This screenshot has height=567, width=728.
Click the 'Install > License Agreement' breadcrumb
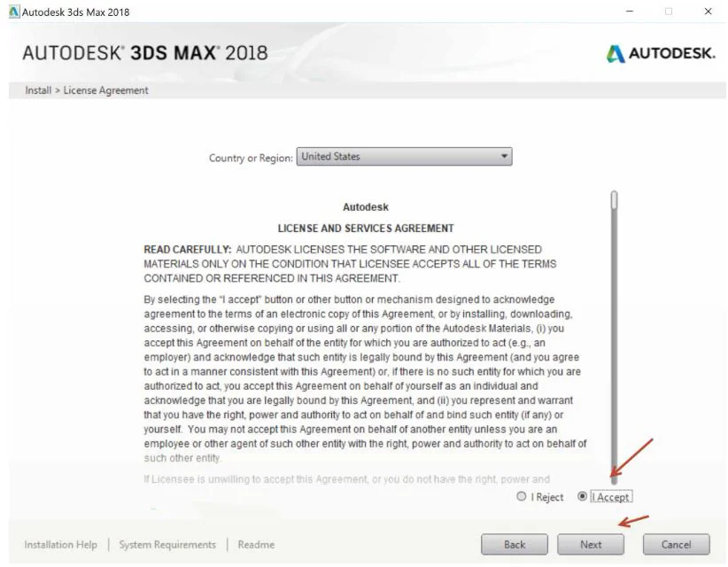(x=87, y=90)
